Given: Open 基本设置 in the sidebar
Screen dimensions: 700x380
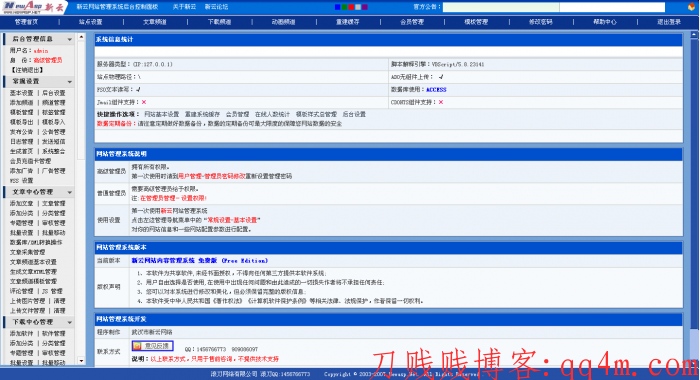Looking at the screenshot, I should [x=21, y=93].
